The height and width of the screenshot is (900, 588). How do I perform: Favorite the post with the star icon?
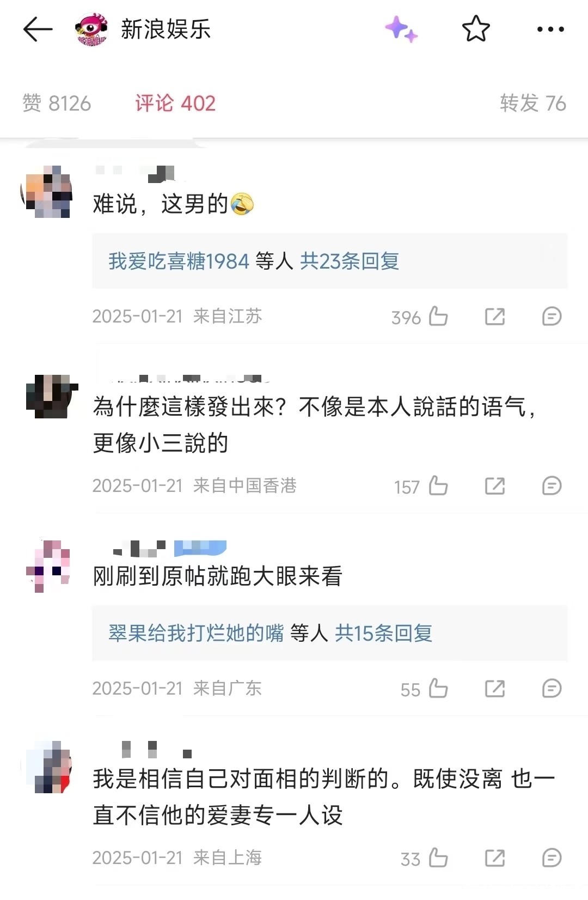(x=476, y=29)
